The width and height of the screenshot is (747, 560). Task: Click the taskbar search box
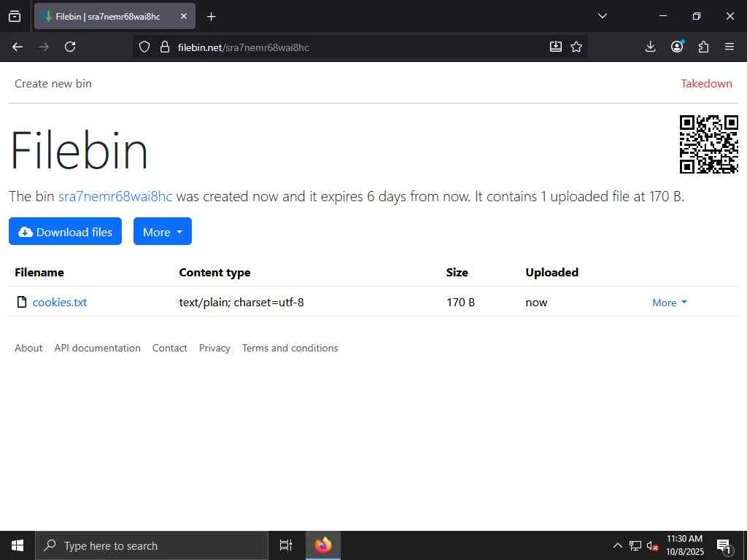(152, 545)
